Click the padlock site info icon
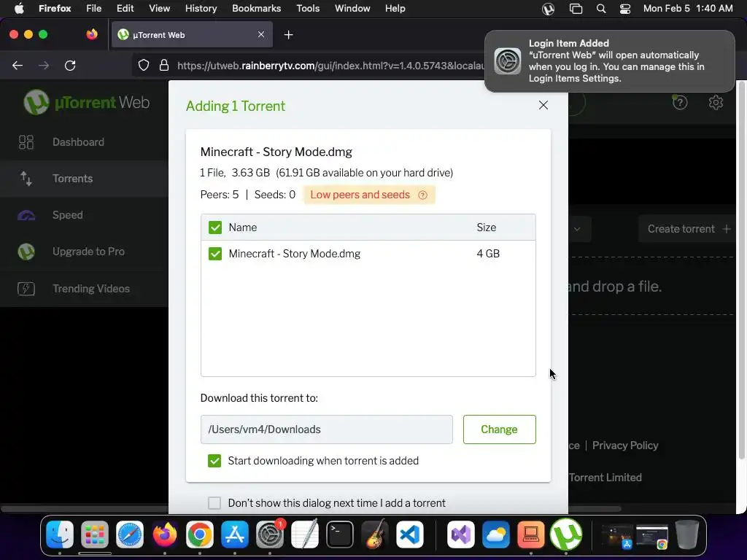This screenshot has height=560, width=747. (x=164, y=65)
